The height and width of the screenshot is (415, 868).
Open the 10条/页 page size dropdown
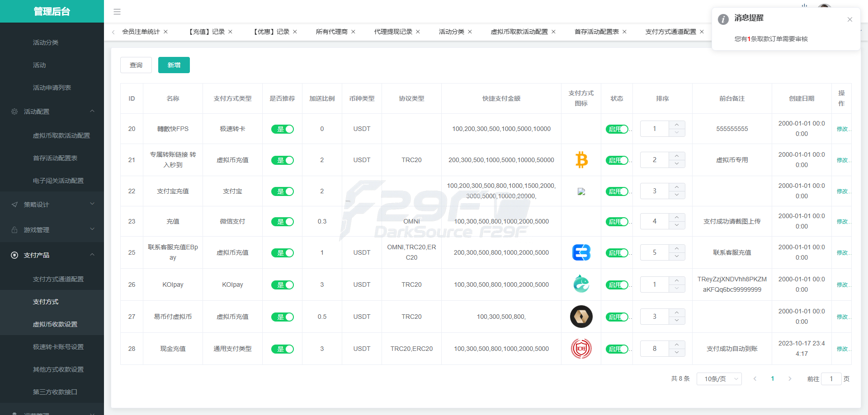(719, 379)
